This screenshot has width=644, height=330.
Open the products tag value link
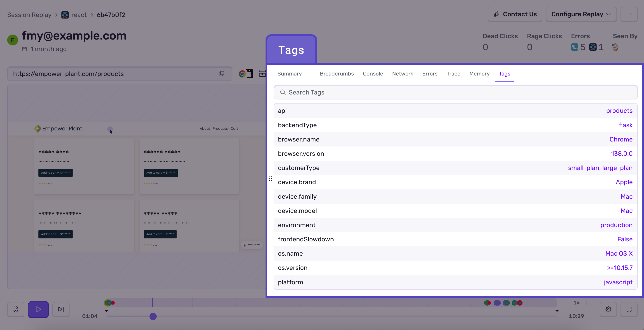click(x=619, y=110)
